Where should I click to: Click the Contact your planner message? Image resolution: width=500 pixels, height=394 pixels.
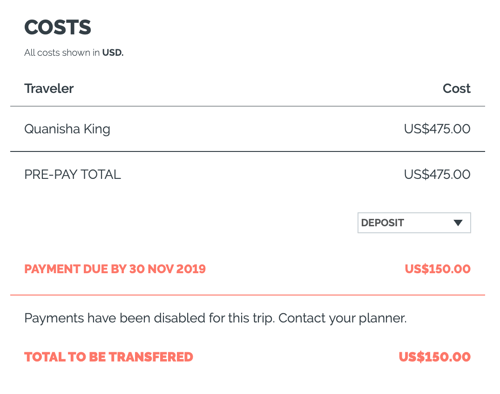tap(343, 318)
